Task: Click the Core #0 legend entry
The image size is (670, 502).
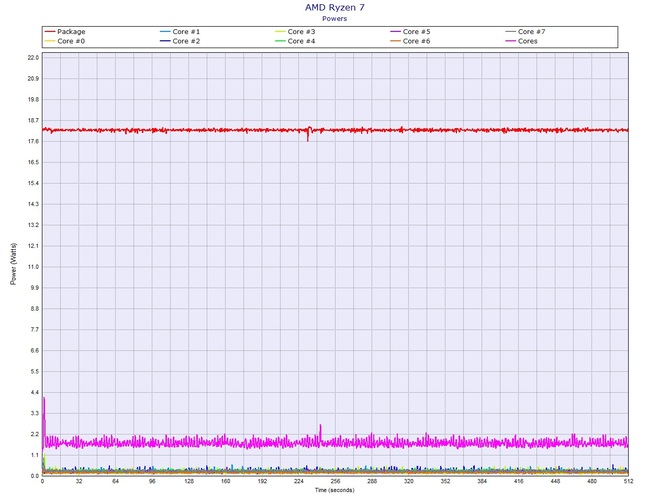Action: tap(65, 41)
